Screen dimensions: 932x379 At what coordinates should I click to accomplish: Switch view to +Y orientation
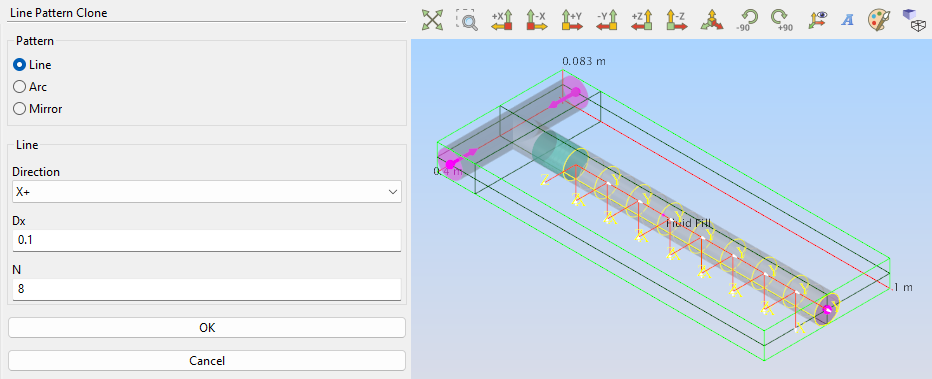pyautogui.click(x=572, y=20)
